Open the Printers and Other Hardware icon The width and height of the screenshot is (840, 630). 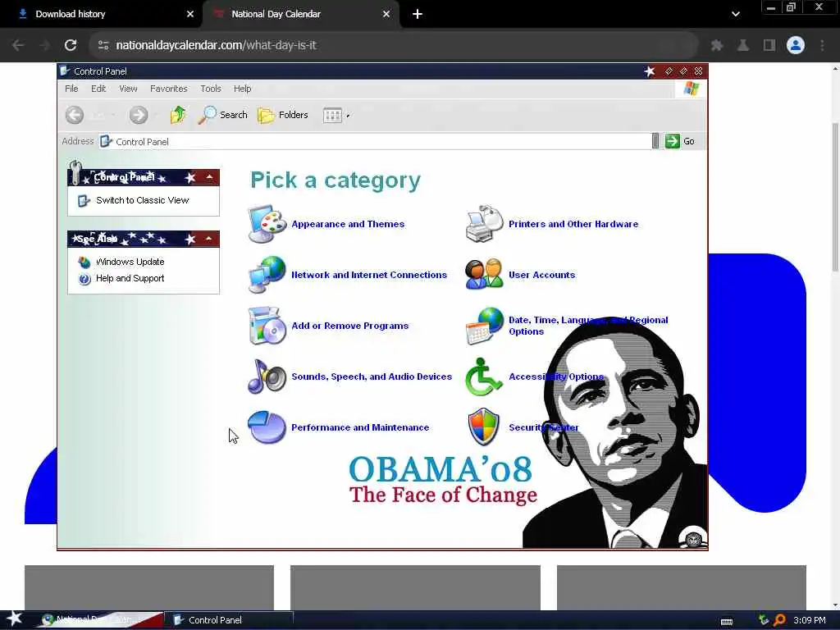(x=484, y=224)
